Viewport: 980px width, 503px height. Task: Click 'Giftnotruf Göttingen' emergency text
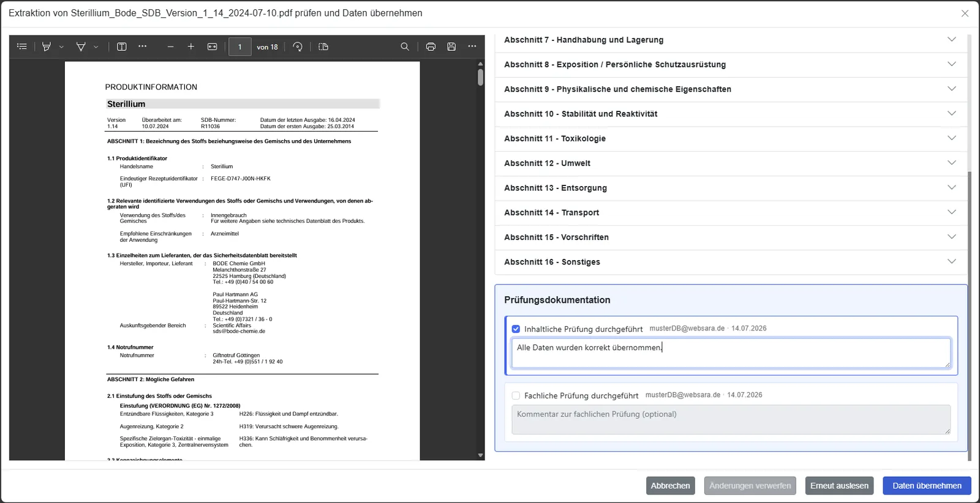pyautogui.click(x=236, y=356)
